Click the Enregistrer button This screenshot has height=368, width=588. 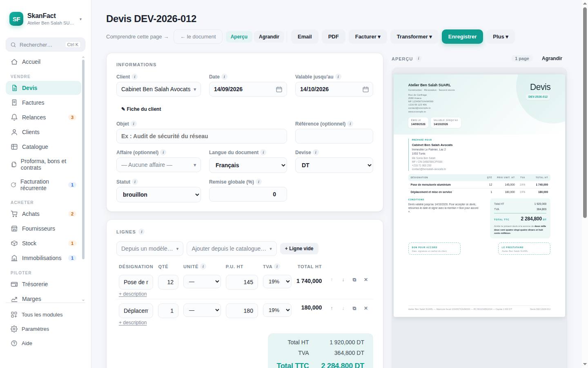pos(462,37)
